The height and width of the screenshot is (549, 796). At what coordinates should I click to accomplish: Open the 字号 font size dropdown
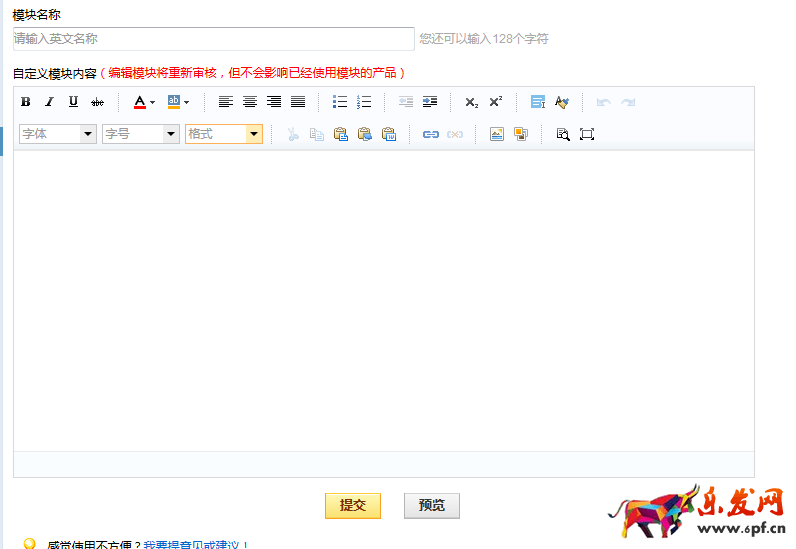point(141,134)
